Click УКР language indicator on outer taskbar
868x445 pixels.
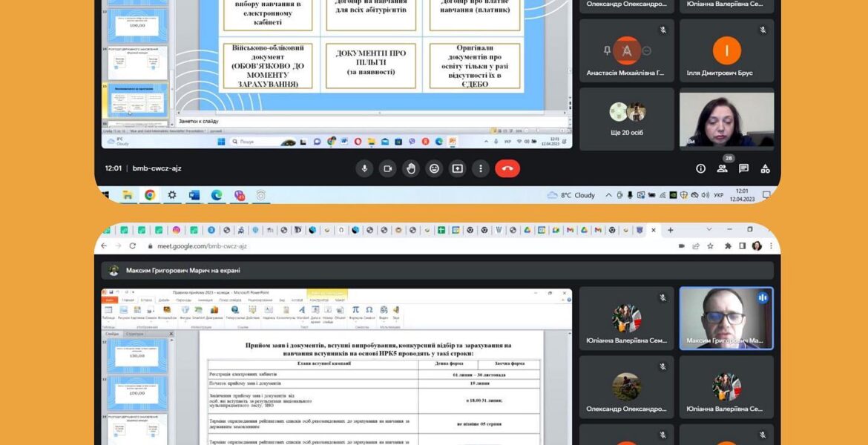(719, 195)
